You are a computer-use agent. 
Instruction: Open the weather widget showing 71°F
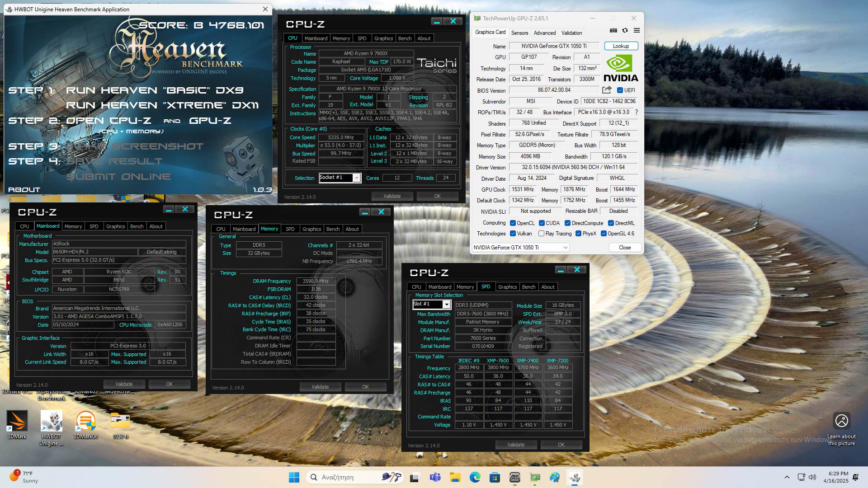pyautogui.click(x=24, y=477)
